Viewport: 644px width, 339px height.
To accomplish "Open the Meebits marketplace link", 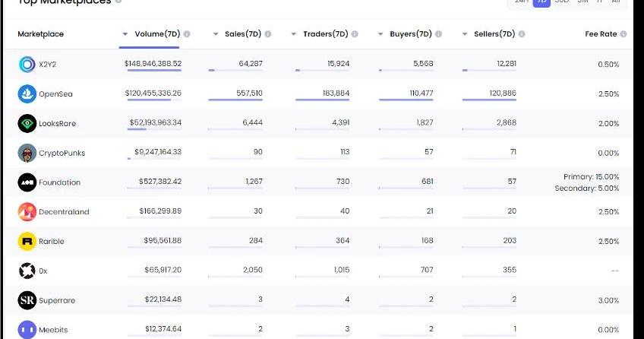I will pyautogui.click(x=53, y=330).
